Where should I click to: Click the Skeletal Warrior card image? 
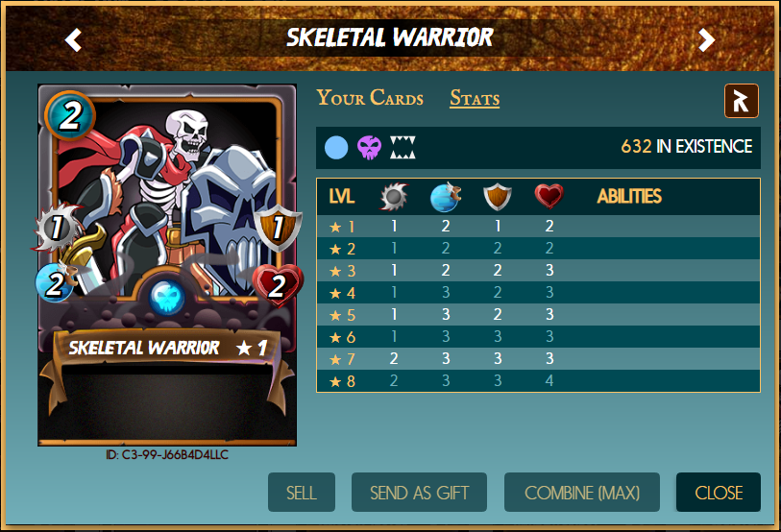click(x=167, y=265)
